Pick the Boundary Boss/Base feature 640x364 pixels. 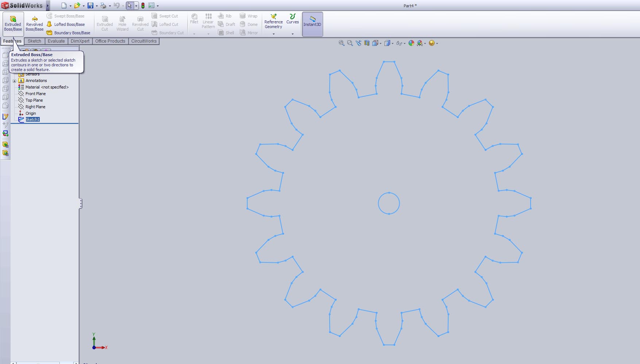coord(68,33)
